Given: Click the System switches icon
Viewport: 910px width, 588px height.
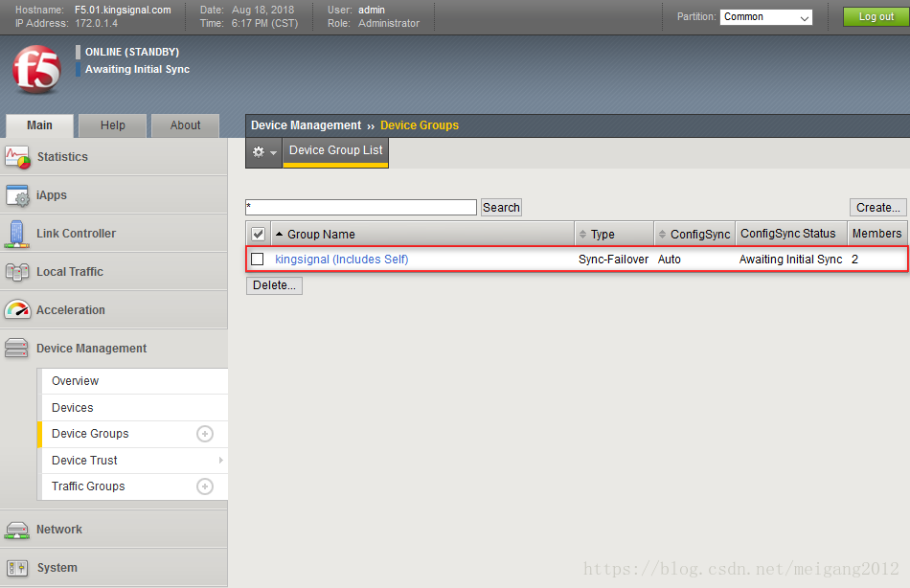Looking at the screenshot, I should [x=17, y=568].
